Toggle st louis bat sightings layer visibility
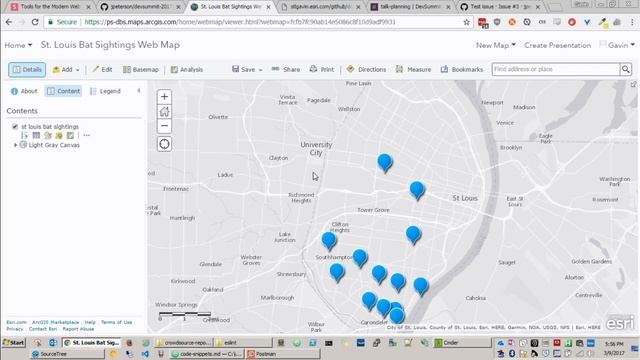Viewport: 640px width, 360px height. 15,127
